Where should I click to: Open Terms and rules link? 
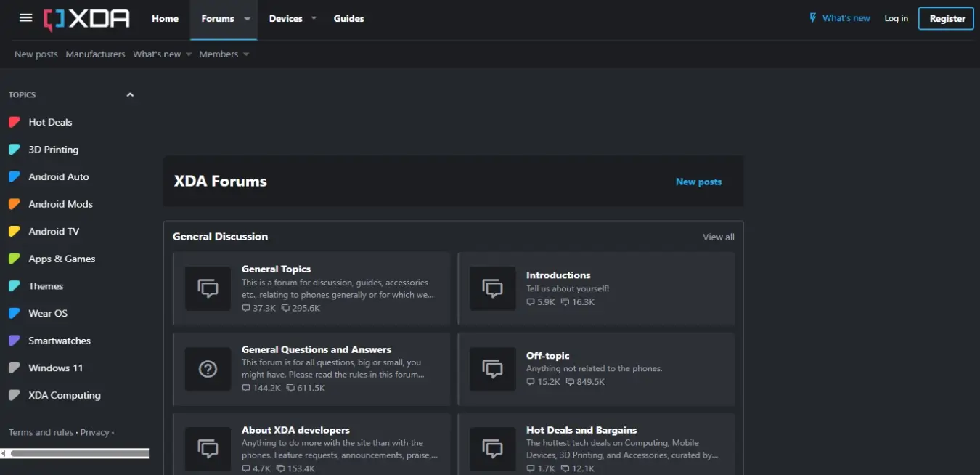coord(41,432)
